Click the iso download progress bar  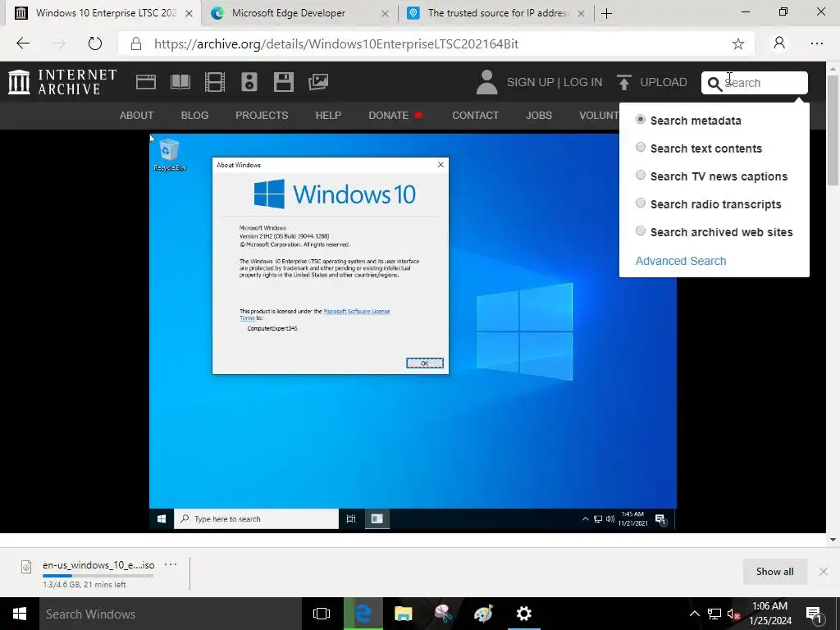tap(98, 576)
